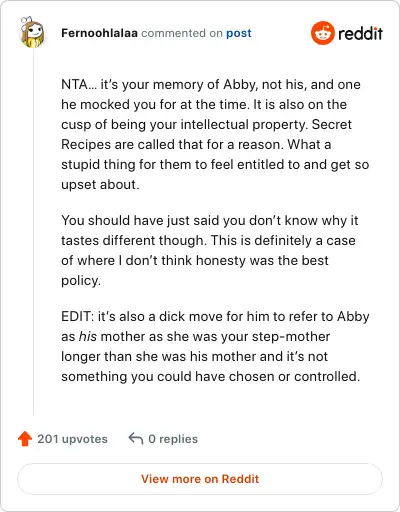Image resolution: width=400 pixels, height=512 pixels.
Task: Click the orange upvote arrow
Action: click(x=25, y=439)
